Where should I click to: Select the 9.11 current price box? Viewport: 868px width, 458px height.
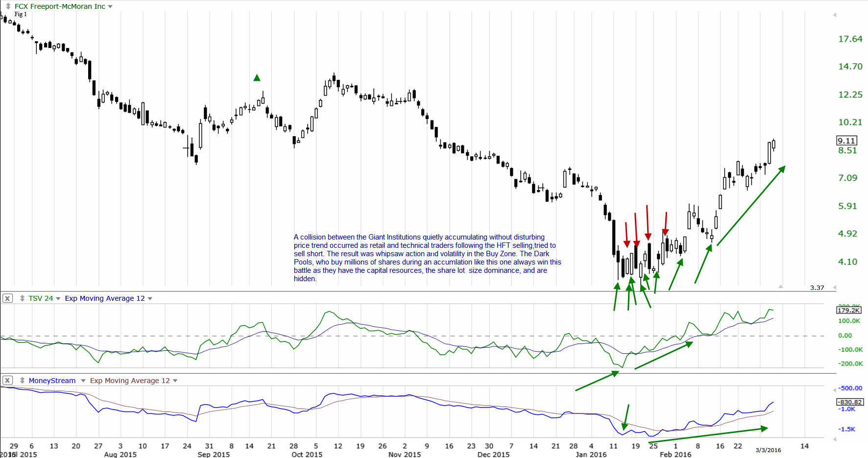tap(846, 141)
